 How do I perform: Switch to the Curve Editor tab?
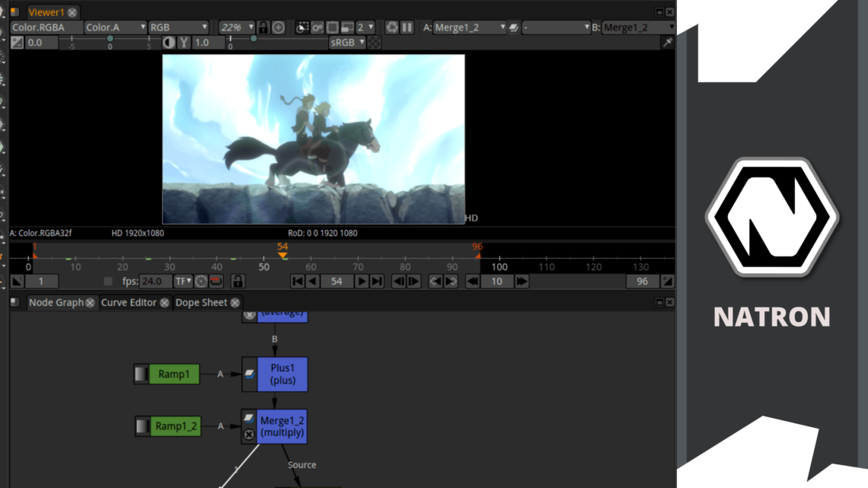click(x=130, y=302)
